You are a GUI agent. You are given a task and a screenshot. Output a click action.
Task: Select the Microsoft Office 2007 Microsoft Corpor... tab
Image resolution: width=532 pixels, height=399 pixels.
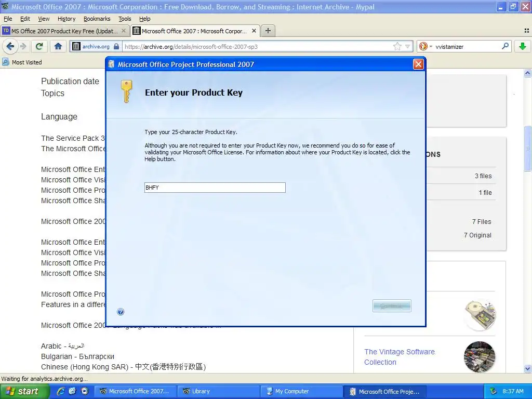coord(195,31)
